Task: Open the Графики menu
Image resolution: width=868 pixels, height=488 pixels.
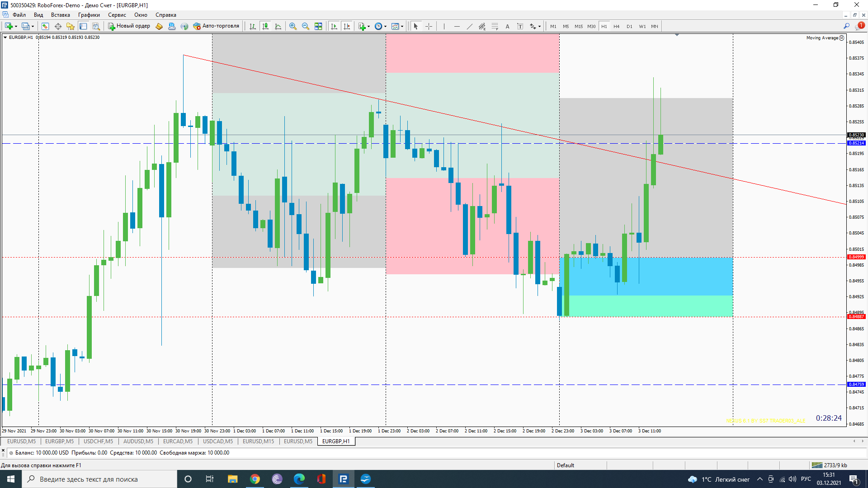Action: coord(89,15)
